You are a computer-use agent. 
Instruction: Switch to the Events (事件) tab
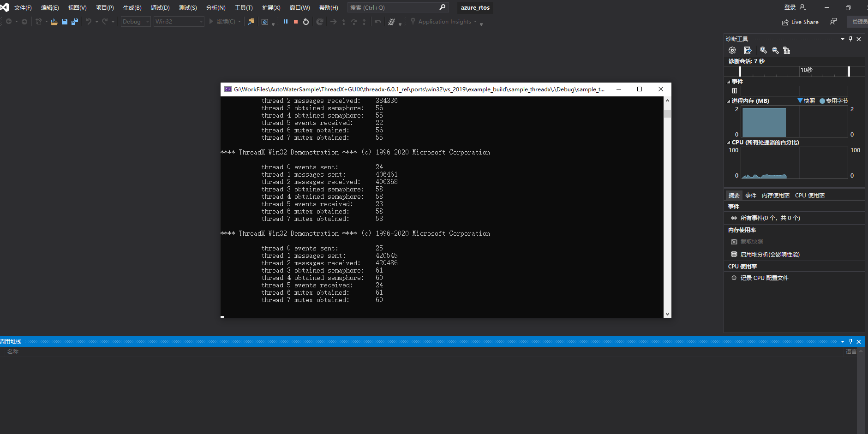[x=751, y=196]
